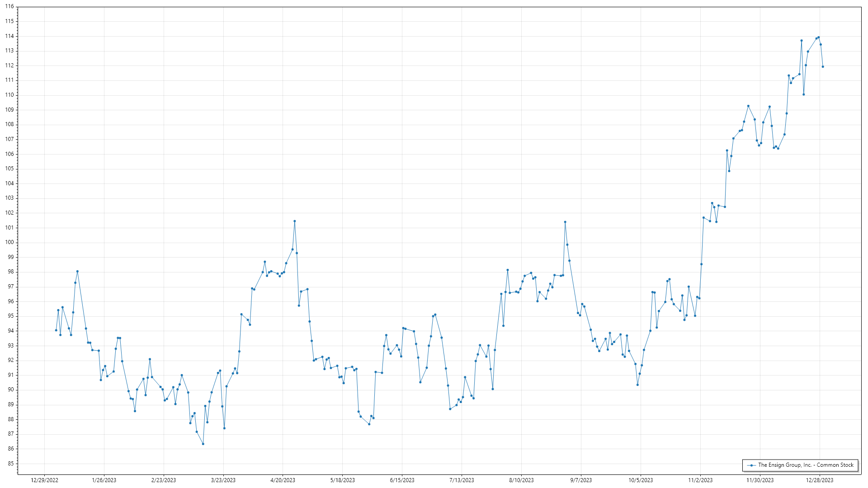Click the 100 y-axis value label
868x488 pixels.
tap(9, 242)
